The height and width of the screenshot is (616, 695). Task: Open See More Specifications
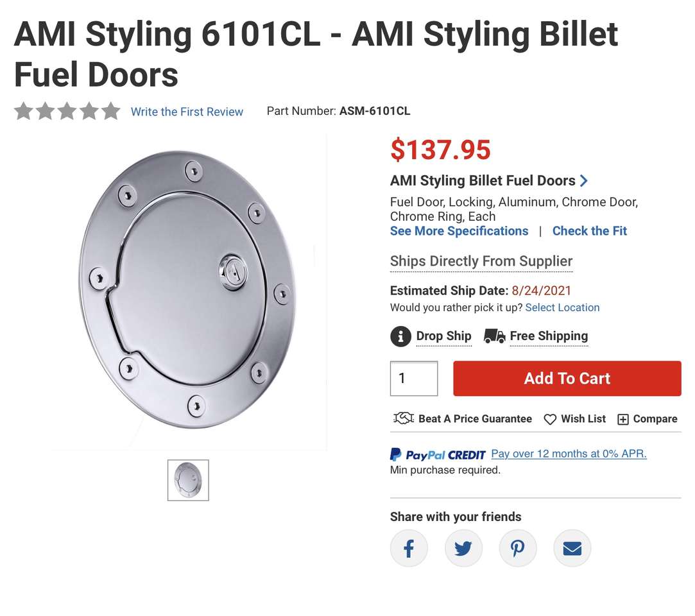pos(459,231)
